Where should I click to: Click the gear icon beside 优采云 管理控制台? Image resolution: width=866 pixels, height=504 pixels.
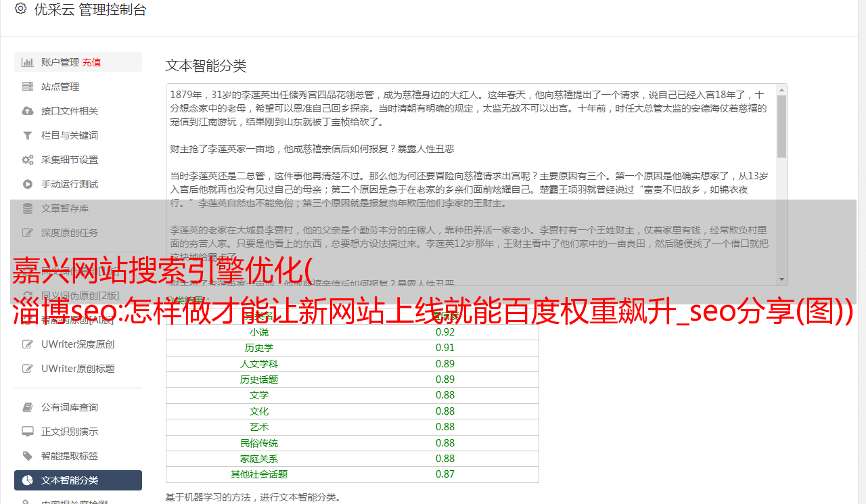coord(20,9)
